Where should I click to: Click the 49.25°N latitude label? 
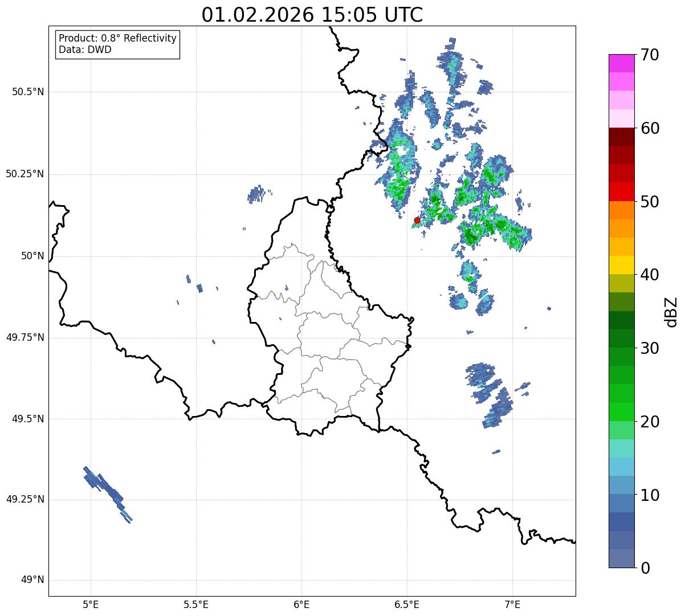[x=25, y=499]
